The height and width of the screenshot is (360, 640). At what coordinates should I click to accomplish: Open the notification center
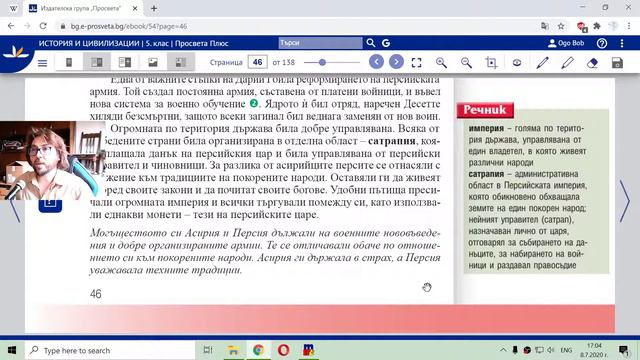pyautogui.click(x=623, y=350)
